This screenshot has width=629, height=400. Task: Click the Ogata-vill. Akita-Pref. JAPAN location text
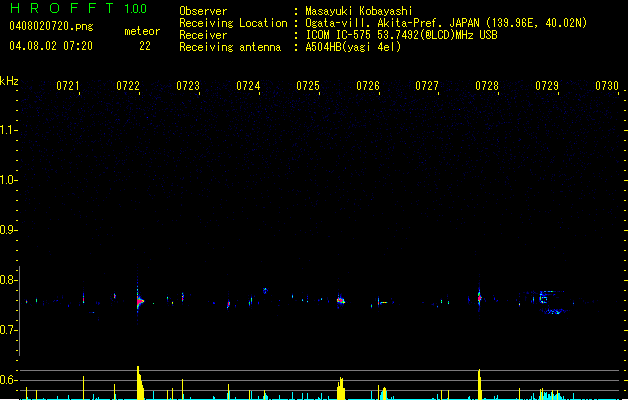[446, 23]
